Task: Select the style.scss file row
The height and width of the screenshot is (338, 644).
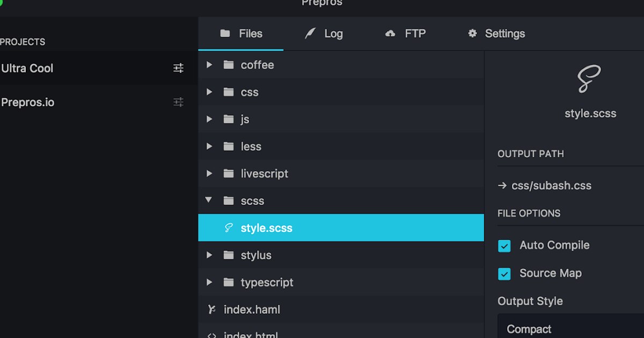Action: tap(341, 228)
